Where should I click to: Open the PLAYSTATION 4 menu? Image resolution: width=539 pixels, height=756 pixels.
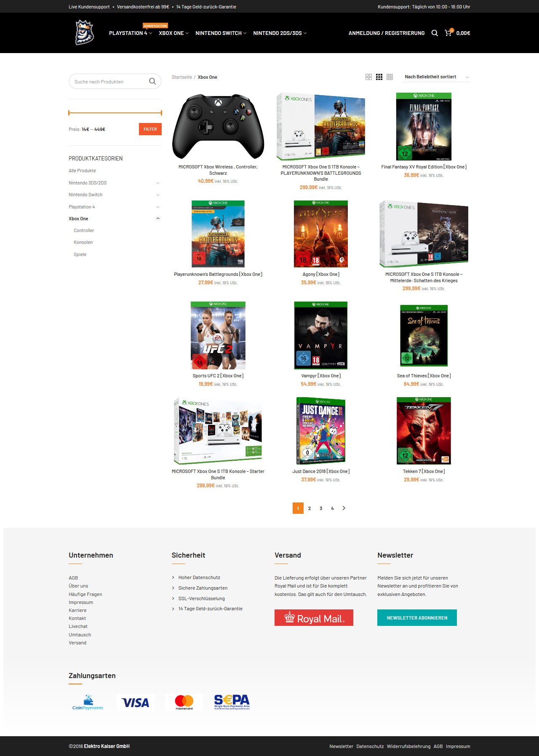[x=130, y=33]
